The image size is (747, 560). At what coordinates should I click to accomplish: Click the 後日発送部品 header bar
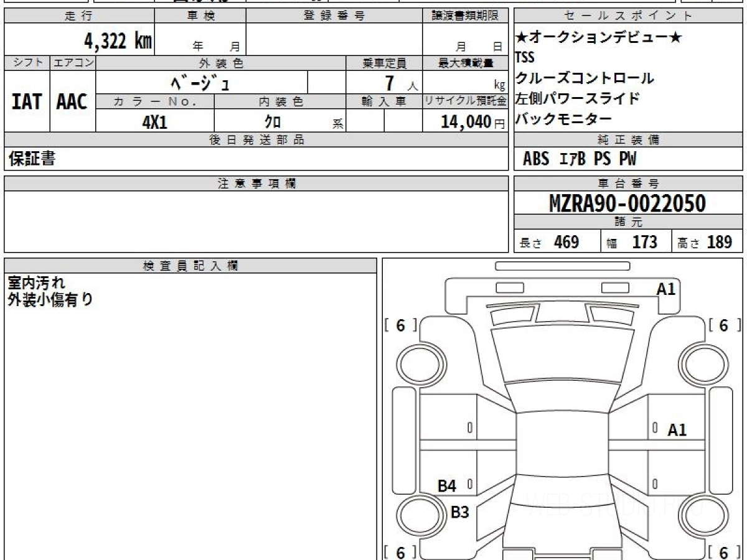256,140
